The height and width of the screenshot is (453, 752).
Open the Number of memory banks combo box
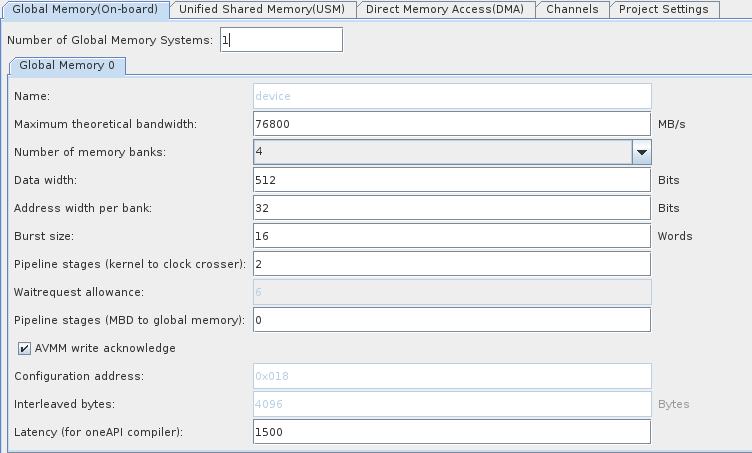pos(442,152)
